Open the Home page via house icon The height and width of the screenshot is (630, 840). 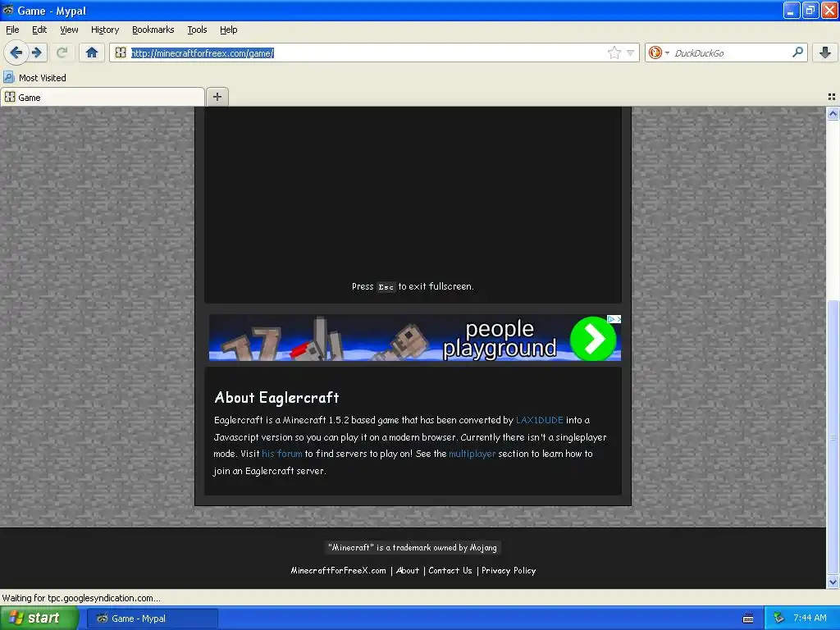(92, 52)
